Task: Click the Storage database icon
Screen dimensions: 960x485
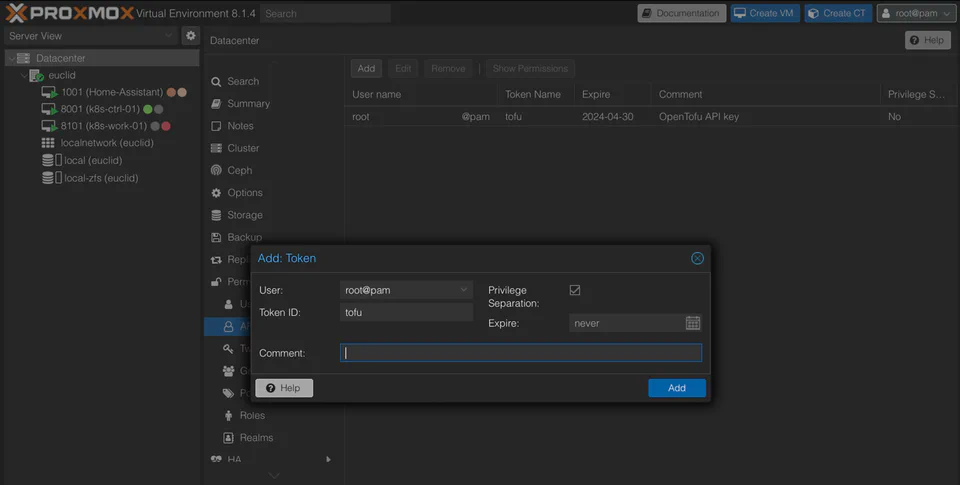Action: pos(216,215)
